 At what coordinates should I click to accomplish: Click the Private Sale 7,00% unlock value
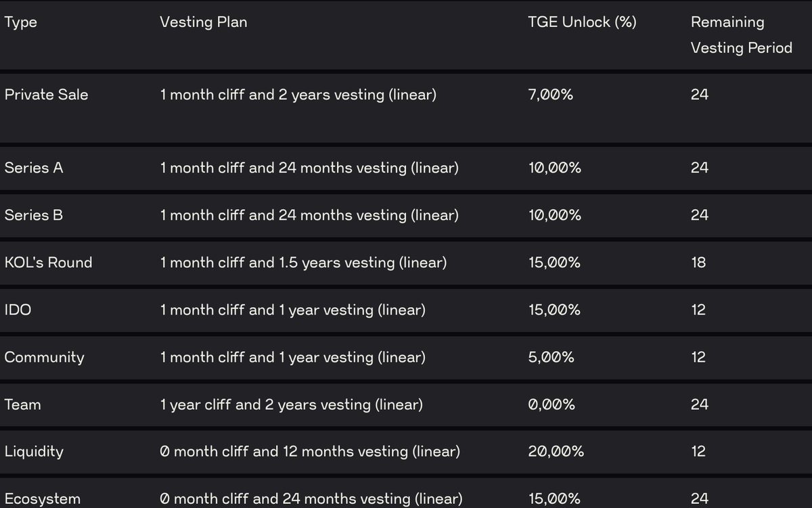[x=551, y=95]
